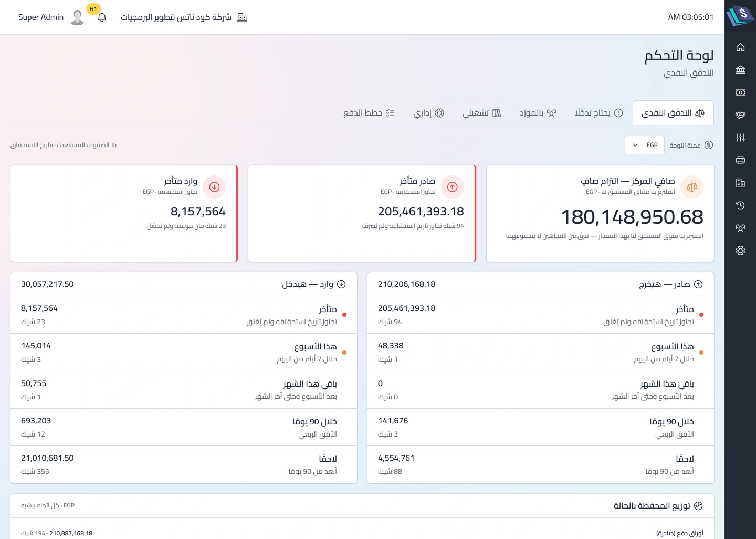
Task: Open the building sidebar icon
Action: click(x=740, y=183)
